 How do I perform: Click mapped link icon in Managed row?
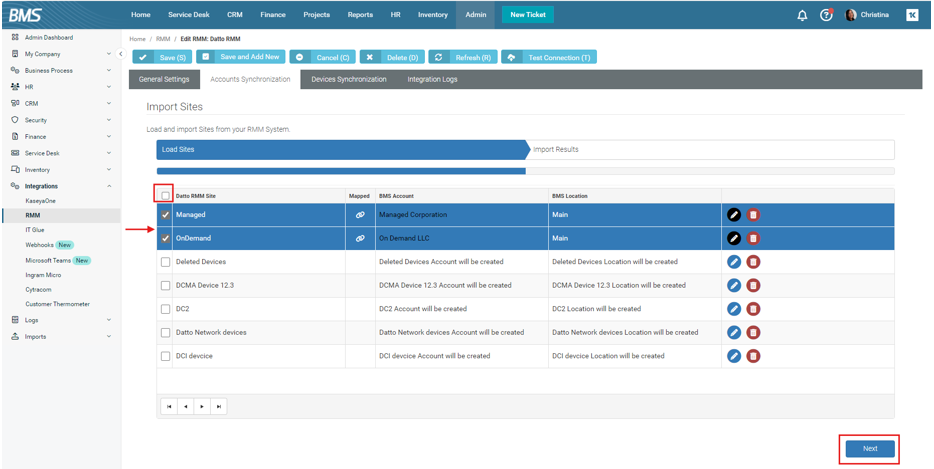360,215
